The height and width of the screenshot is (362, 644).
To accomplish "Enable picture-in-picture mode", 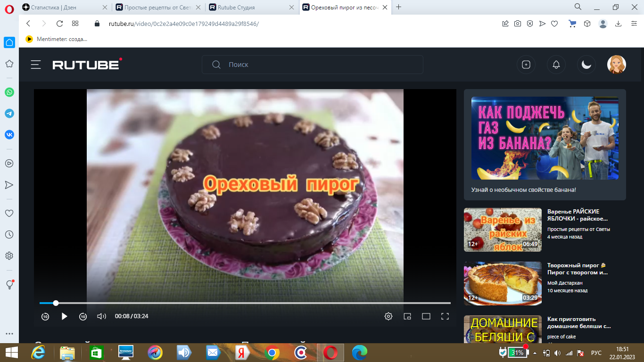I will pyautogui.click(x=407, y=316).
